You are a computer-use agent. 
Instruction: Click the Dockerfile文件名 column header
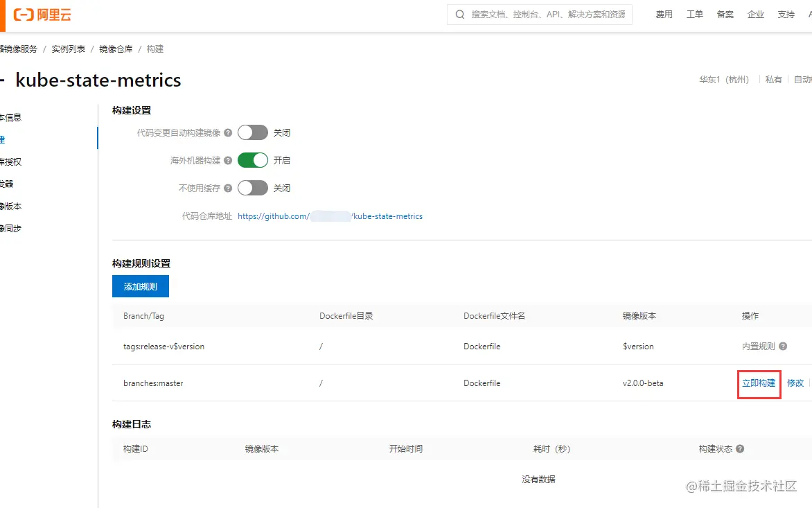pyautogui.click(x=494, y=316)
